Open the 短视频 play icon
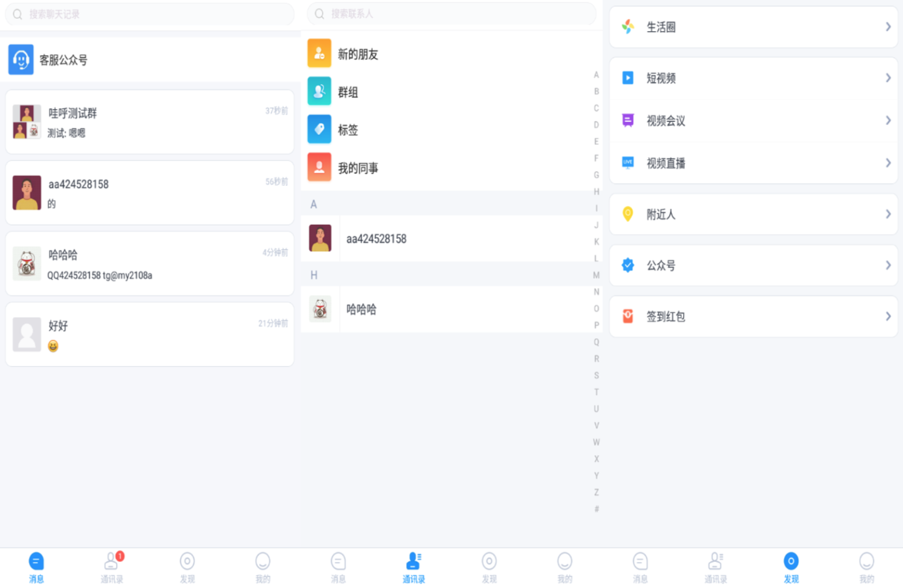Image resolution: width=903 pixels, height=588 pixels. coord(628,78)
